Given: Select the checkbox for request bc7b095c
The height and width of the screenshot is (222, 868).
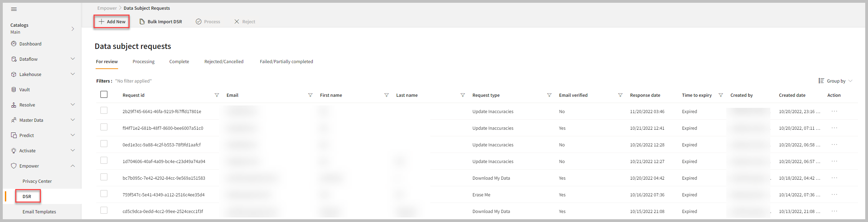Looking at the screenshot, I should [x=104, y=177].
